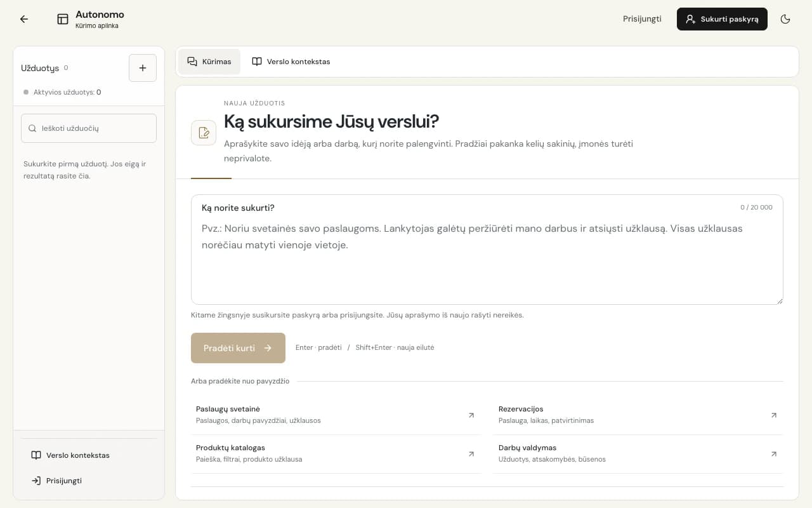Image resolution: width=812 pixels, height=508 pixels.
Task: Click the magnifier icon in task search
Action: pyautogui.click(x=32, y=128)
